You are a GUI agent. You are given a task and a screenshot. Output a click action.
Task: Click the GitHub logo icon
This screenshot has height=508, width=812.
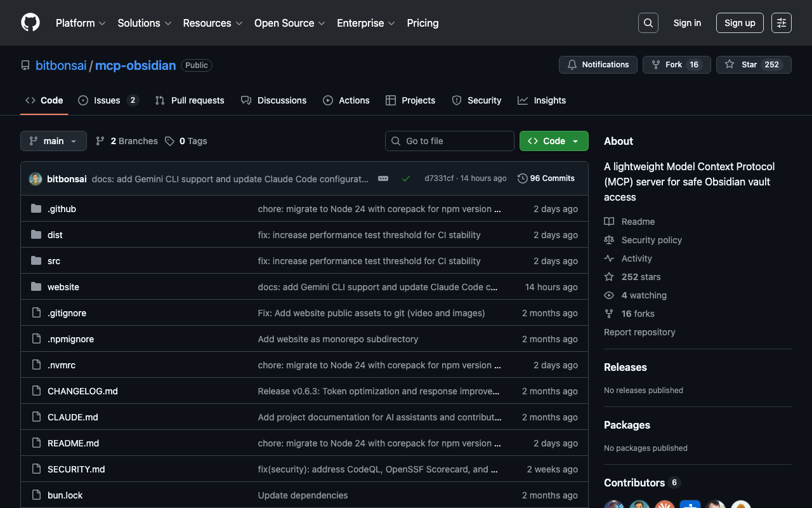click(x=30, y=23)
